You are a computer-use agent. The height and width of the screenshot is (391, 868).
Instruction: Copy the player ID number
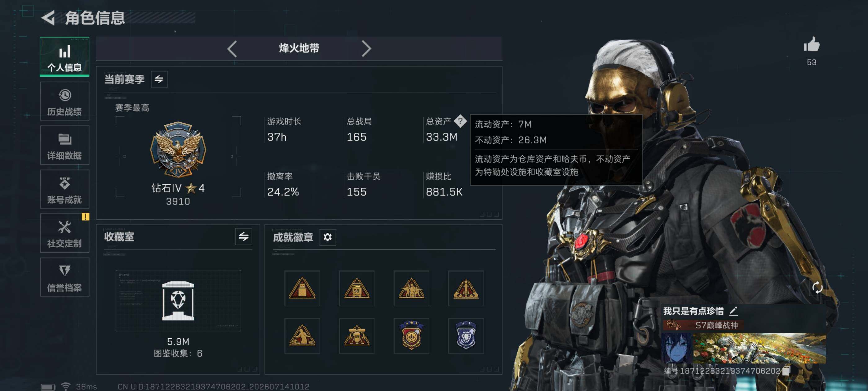(786, 371)
